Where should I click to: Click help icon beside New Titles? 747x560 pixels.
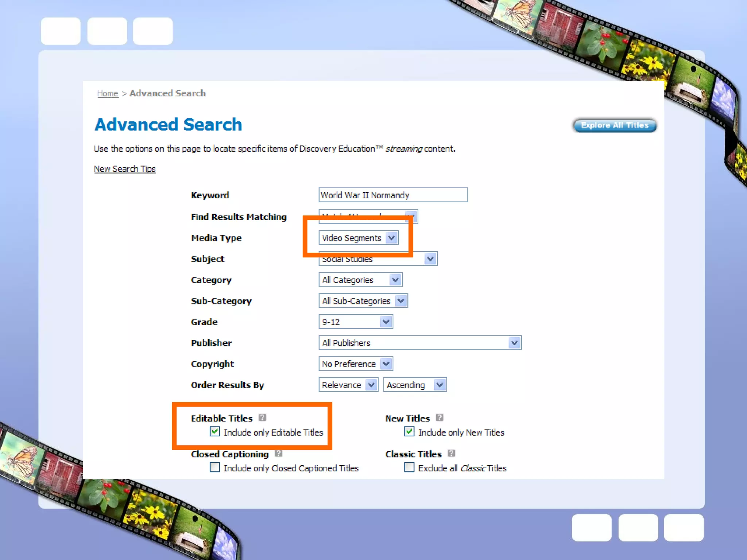pyautogui.click(x=440, y=417)
